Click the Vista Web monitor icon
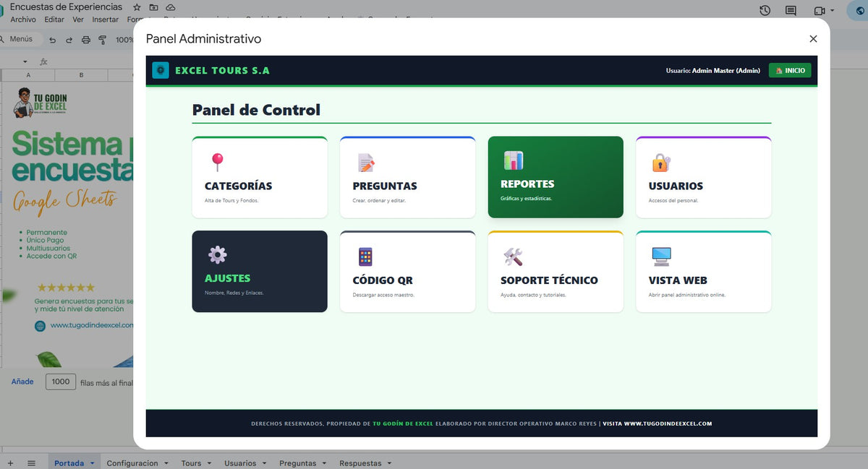 click(x=661, y=257)
